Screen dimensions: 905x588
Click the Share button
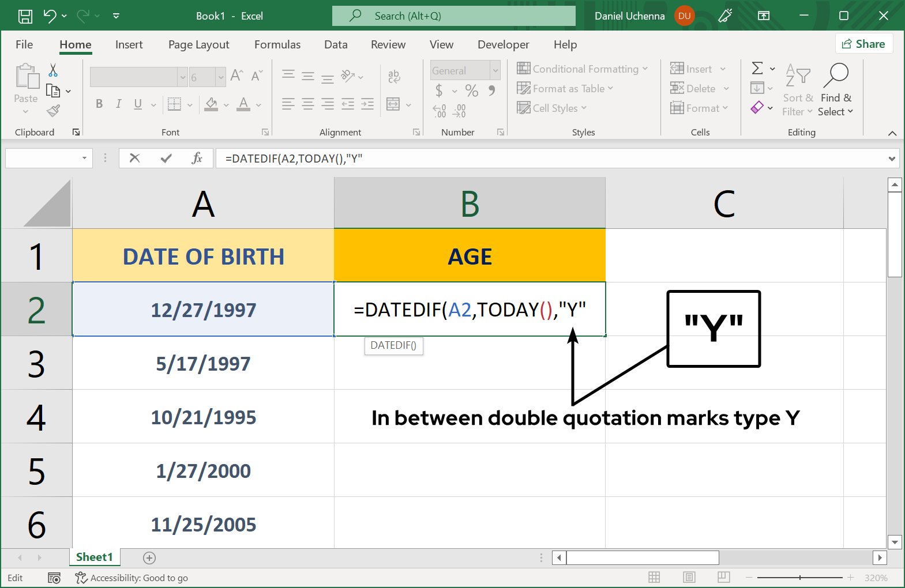[x=863, y=44]
